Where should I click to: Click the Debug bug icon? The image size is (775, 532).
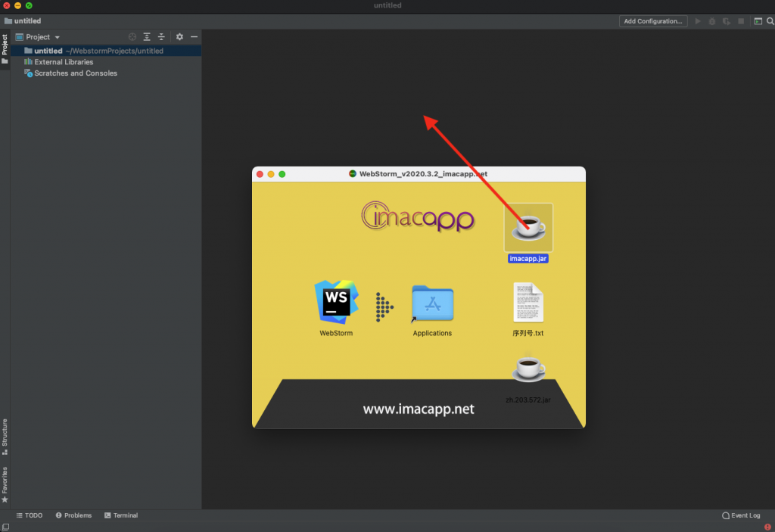point(712,21)
